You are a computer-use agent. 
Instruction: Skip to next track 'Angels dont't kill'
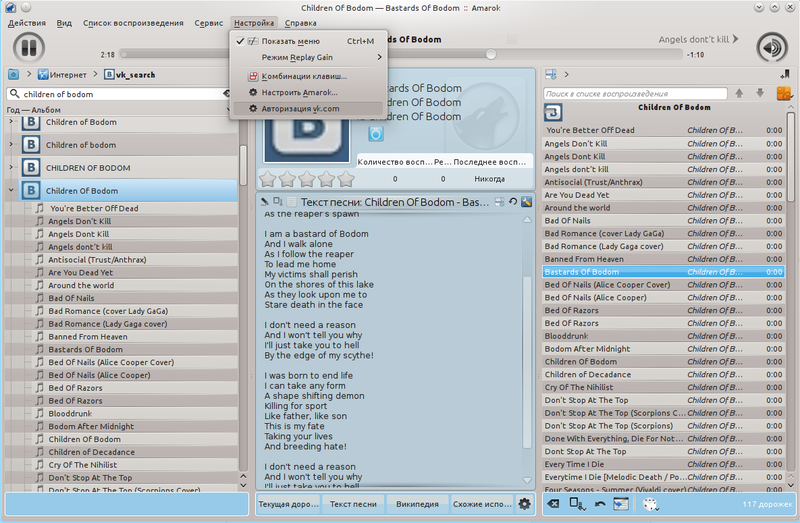point(698,39)
